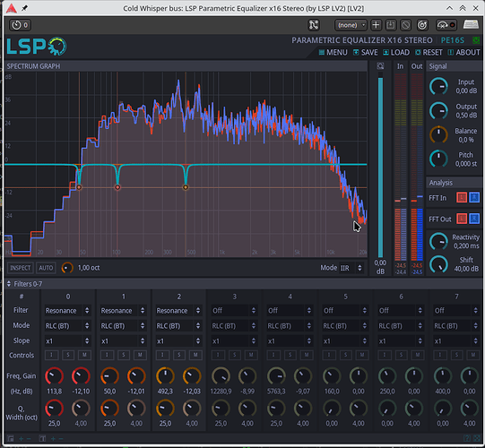The width and height of the screenshot is (485, 448).
Task: Expand the Filters 0-7 selector
Action: tap(24, 284)
